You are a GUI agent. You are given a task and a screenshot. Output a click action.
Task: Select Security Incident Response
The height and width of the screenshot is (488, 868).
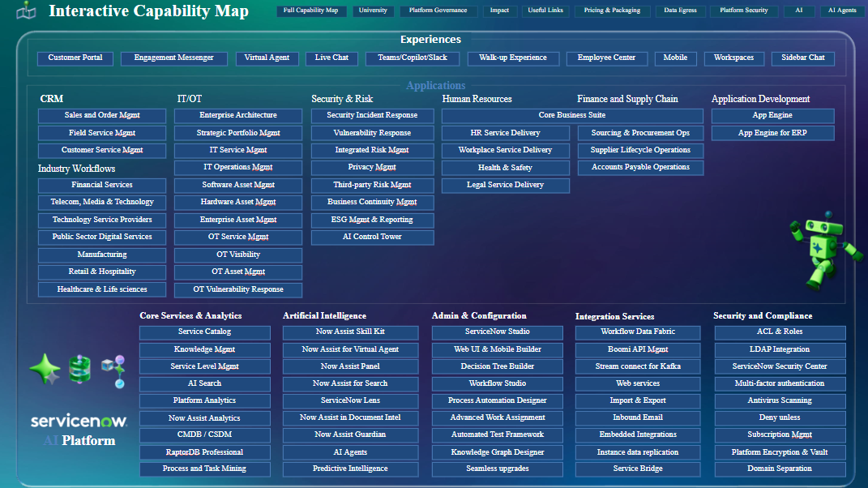coord(372,116)
